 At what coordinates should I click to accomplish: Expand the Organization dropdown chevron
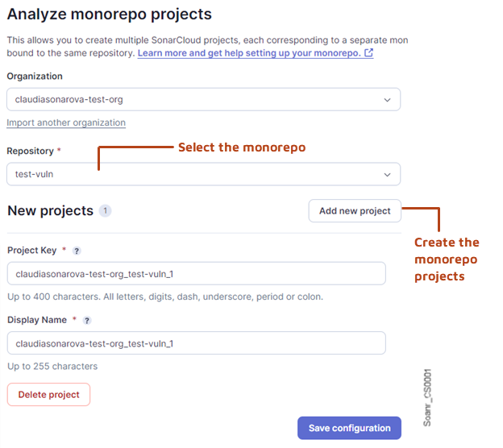coord(388,100)
